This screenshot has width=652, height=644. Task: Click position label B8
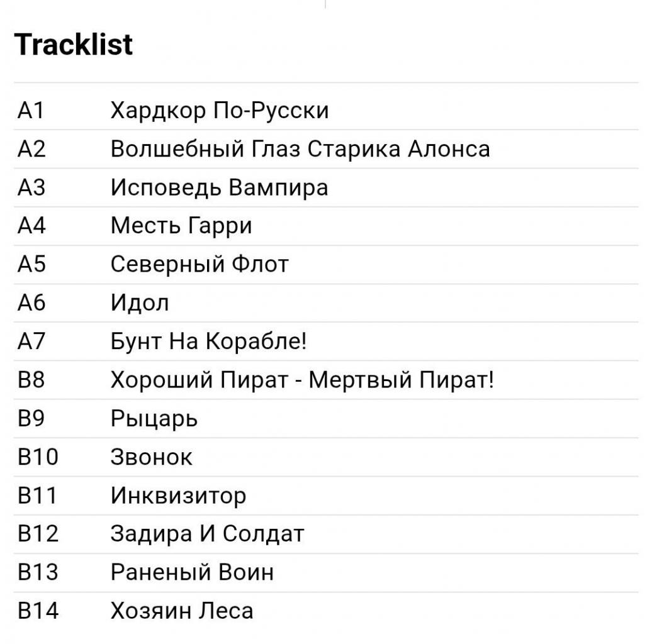pos(31,380)
